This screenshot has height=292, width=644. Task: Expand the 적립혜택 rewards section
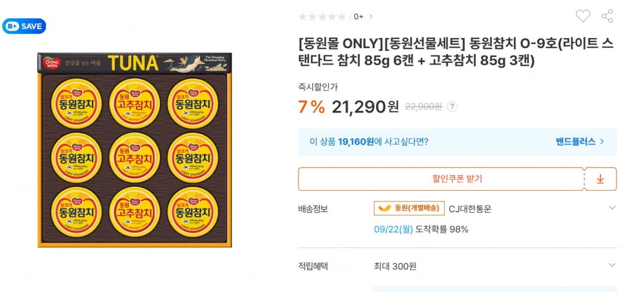coord(612,265)
